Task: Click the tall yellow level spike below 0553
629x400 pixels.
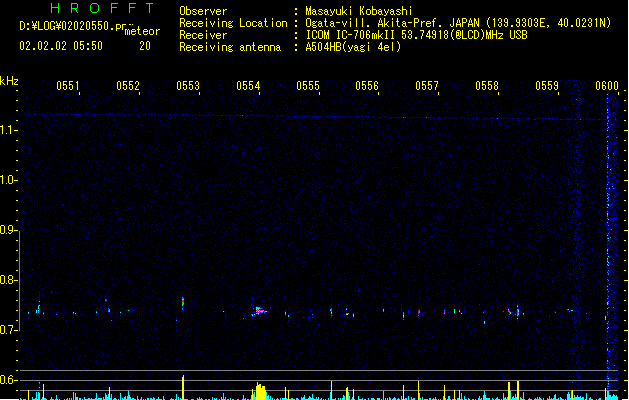Action: coord(183,387)
